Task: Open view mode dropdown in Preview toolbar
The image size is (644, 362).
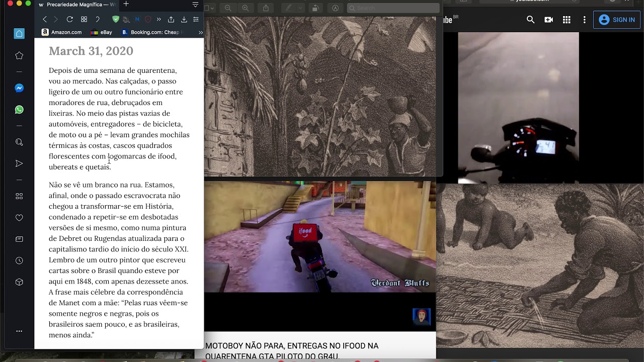Action: click(210, 8)
